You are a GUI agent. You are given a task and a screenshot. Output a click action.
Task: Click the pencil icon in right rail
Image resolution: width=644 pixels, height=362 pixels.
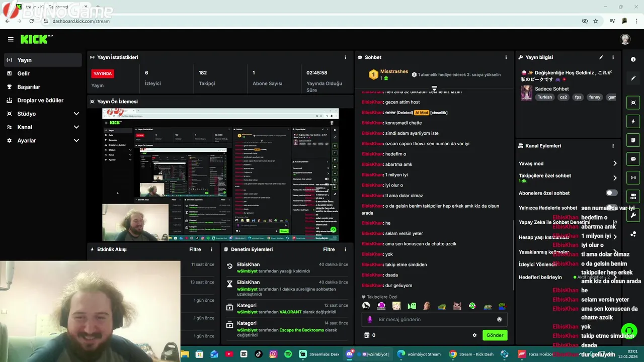click(633, 78)
